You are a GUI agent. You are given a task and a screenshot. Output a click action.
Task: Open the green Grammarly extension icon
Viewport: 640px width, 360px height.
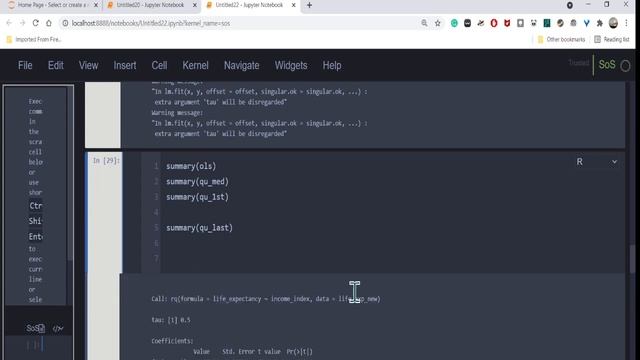tap(454, 23)
